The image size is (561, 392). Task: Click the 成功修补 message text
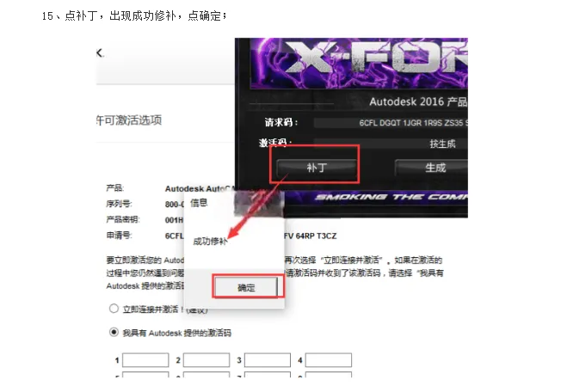(x=210, y=242)
